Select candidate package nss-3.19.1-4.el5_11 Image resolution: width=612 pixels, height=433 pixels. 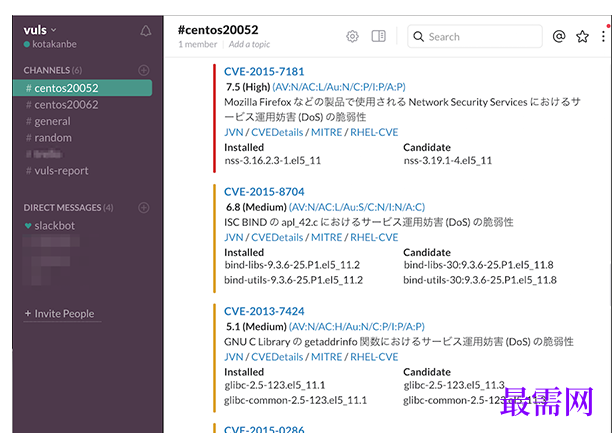[448, 160]
